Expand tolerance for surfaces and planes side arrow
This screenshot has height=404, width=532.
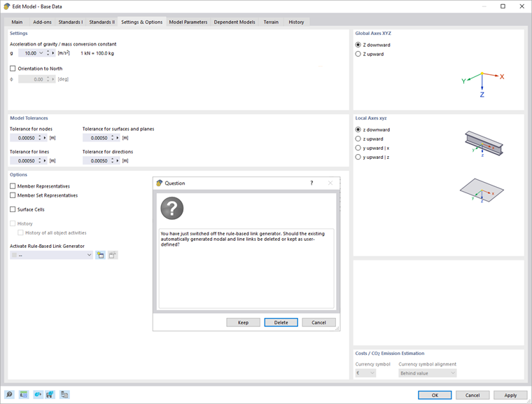tap(118, 138)
